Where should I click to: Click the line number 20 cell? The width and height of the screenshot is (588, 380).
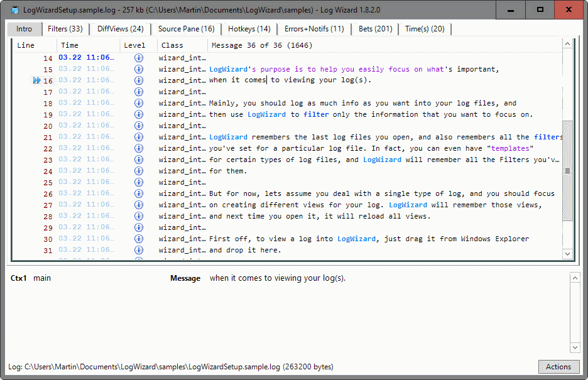point(48,126)
